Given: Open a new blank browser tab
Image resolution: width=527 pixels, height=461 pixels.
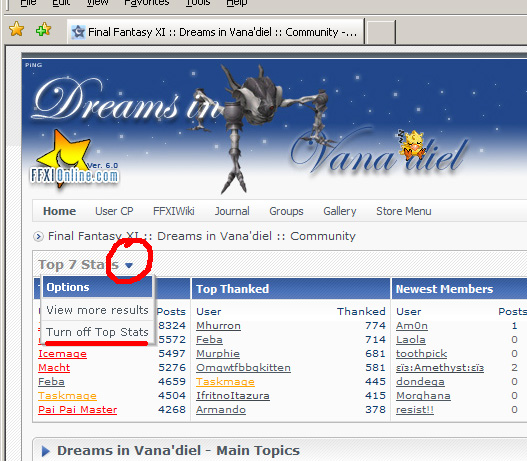Looking at the screenshot, I should pyautogui.click(x=380, y=32).
